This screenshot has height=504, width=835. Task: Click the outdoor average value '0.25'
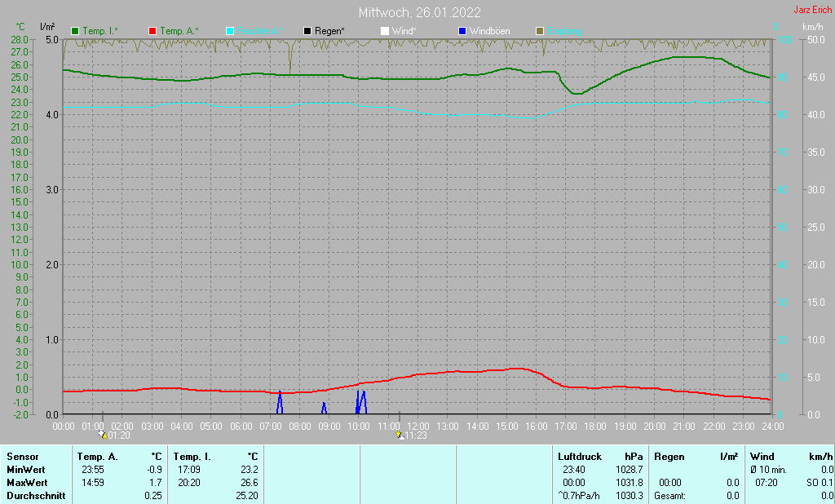click(x=152, y=496)
